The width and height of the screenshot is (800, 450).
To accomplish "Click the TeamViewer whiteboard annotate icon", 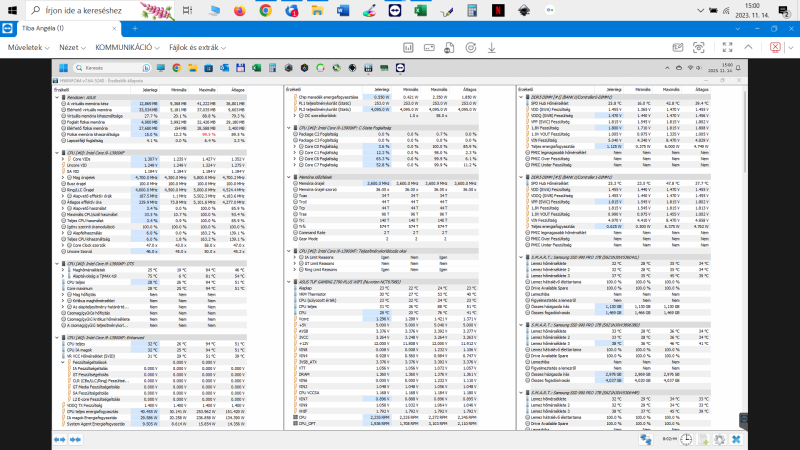I will click(x=678, y=47).
